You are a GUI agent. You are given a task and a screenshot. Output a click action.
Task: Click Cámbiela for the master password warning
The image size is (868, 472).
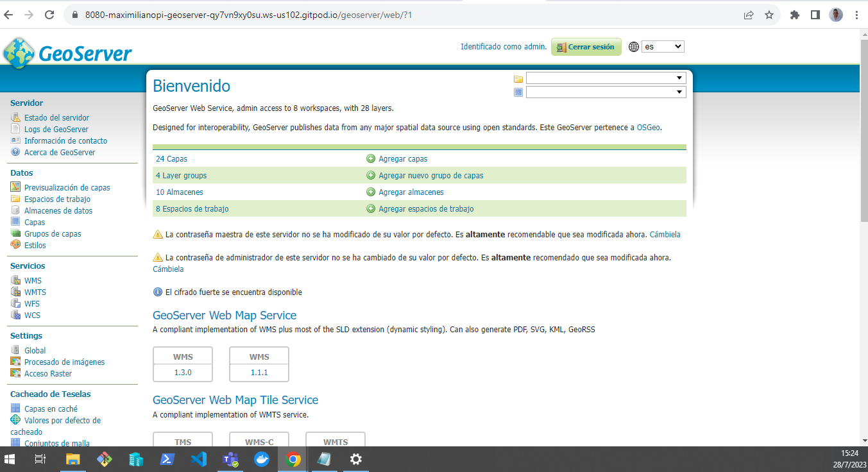coord(665,235)
